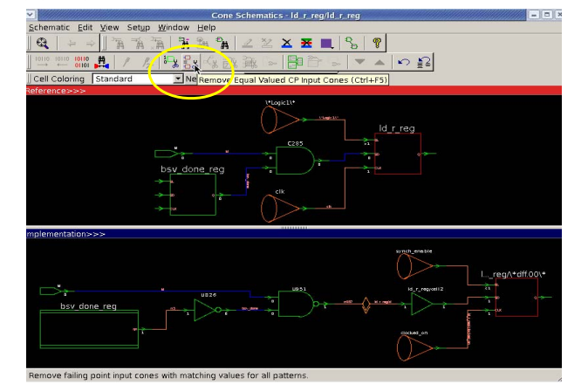Click the green gate find binoculars icon
This screenshot has height=391, width=588.
click(222, 43)
